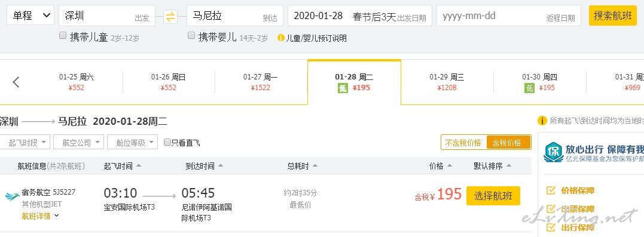The image size is (644, 237).
Task: Click the departure time sort arrow
Action: click(138, 166)
